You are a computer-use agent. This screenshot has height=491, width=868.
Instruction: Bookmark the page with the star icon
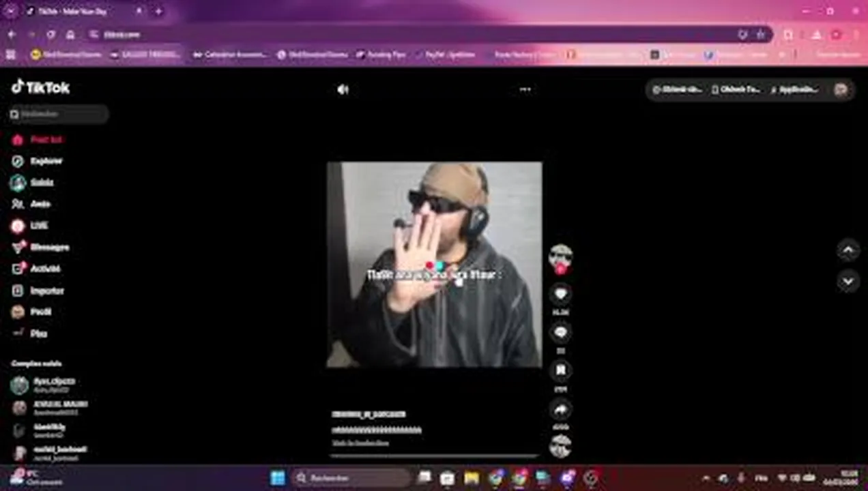[760, 34]
